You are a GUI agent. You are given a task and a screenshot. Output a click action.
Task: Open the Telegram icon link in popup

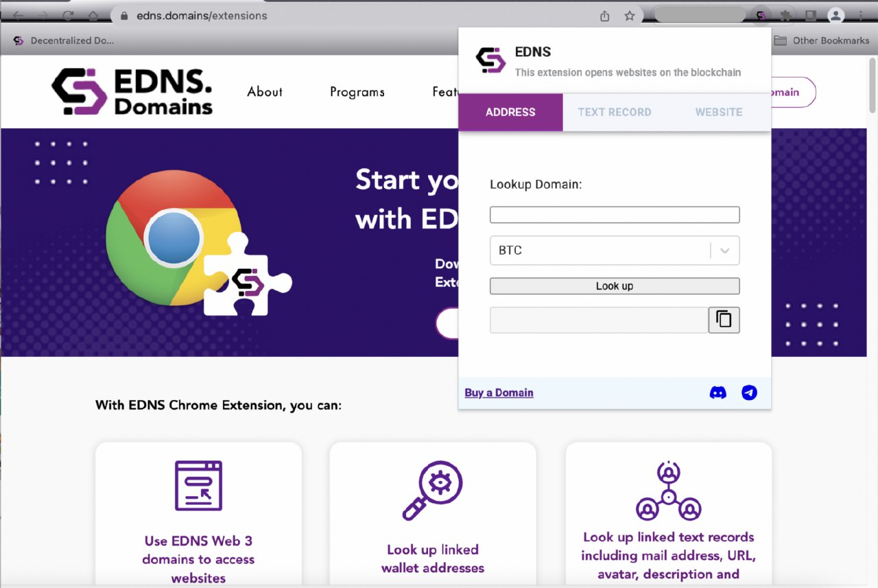(x=749, y=392)
